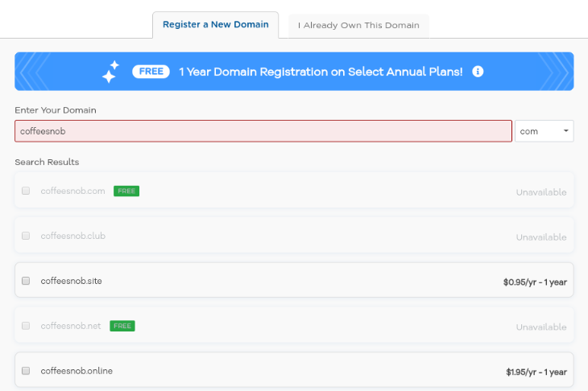
Task: Select the coffeesnob.club checkbox
Action: coord(26,236)
